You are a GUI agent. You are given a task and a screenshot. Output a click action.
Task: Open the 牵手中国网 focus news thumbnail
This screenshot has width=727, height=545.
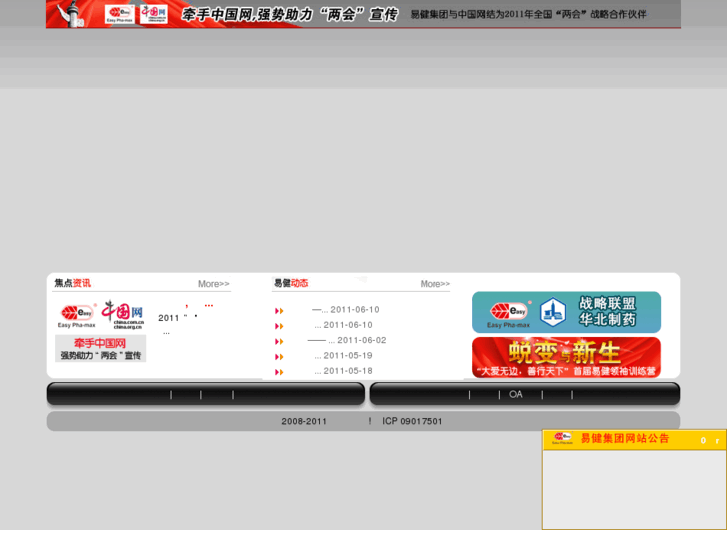click(101, 331)
